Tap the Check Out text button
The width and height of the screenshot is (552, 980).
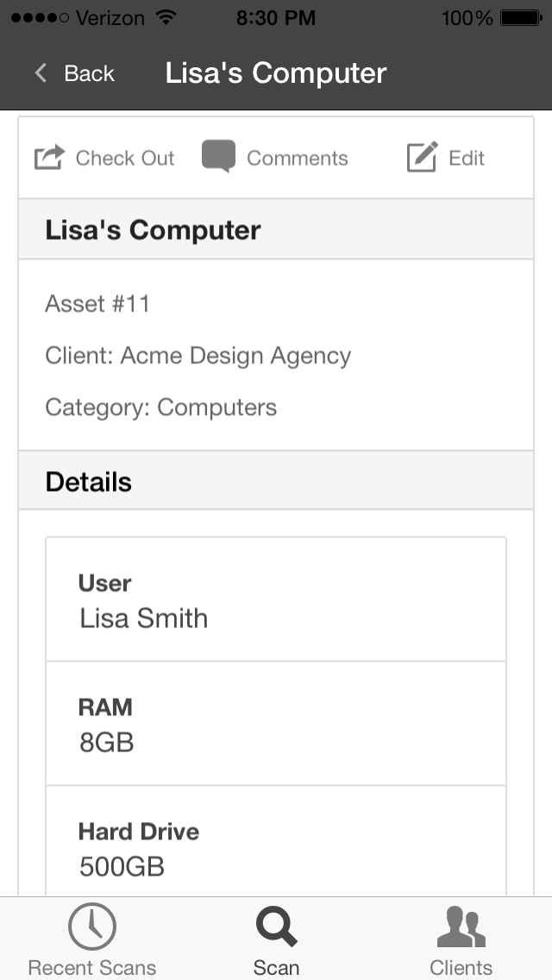(x=125, y=158)
